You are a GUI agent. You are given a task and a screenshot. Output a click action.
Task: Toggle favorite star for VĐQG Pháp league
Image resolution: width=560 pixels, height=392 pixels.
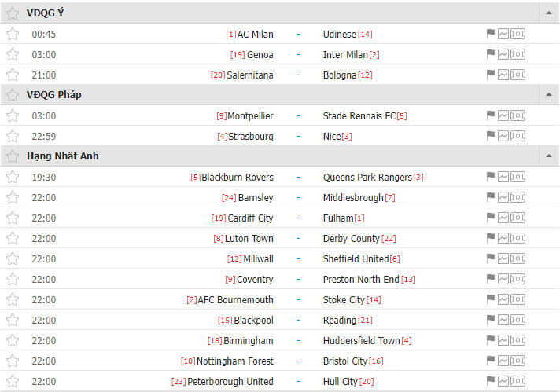(13, 95)
